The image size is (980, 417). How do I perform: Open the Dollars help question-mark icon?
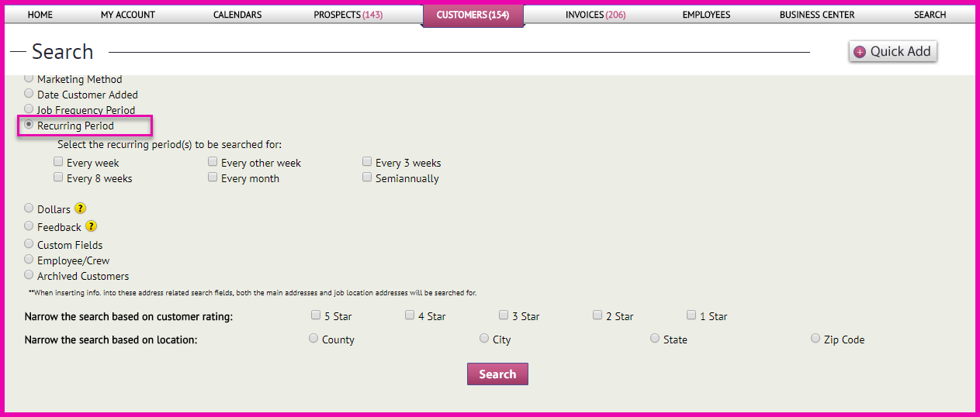[80, 208]
